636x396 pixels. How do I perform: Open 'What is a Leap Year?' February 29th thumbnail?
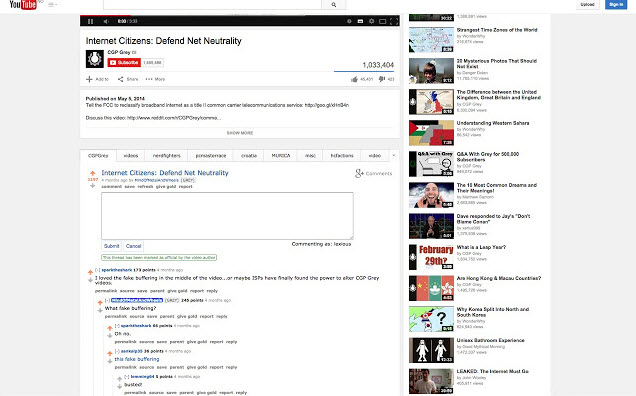point(431,257)
